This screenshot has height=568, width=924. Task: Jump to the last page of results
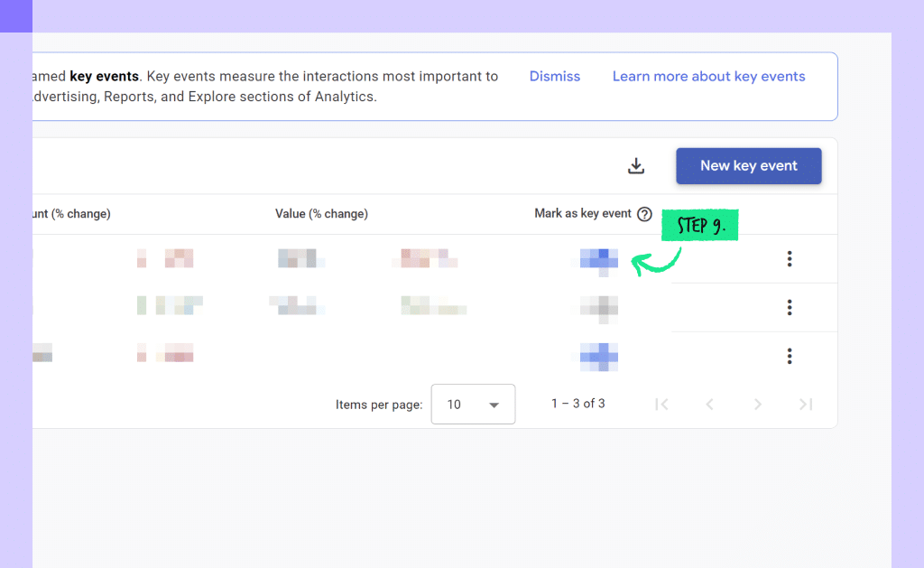click(x=806, y=404)
